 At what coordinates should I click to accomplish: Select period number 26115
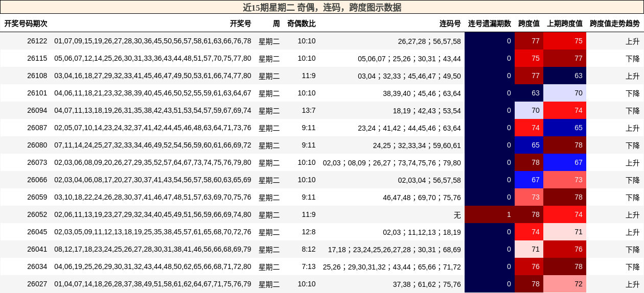tap(37, 58)
